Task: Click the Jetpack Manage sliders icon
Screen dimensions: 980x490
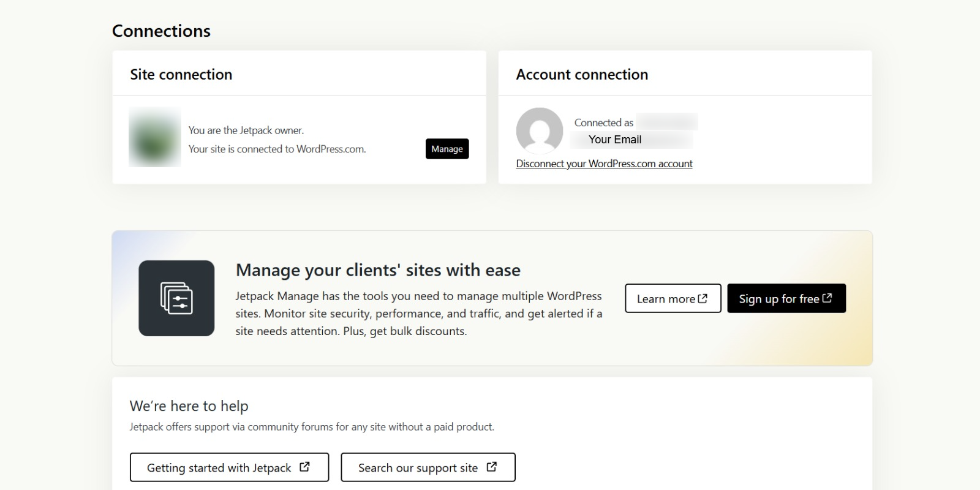Action: (176, 298)
